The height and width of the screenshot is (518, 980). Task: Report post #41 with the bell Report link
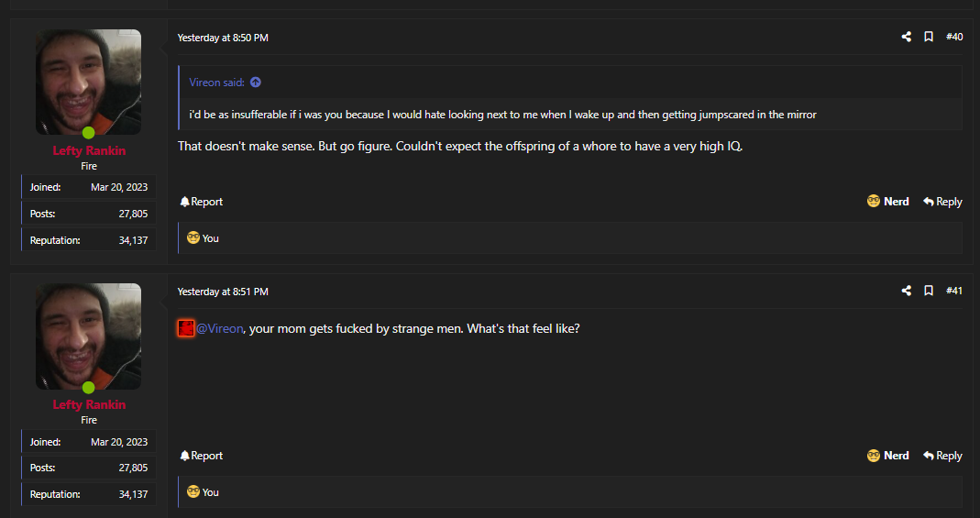click(x=202, y=456)
